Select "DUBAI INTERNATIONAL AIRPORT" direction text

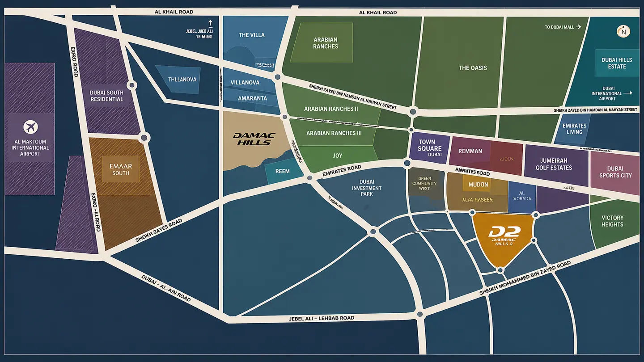click(x=607, y=93)
